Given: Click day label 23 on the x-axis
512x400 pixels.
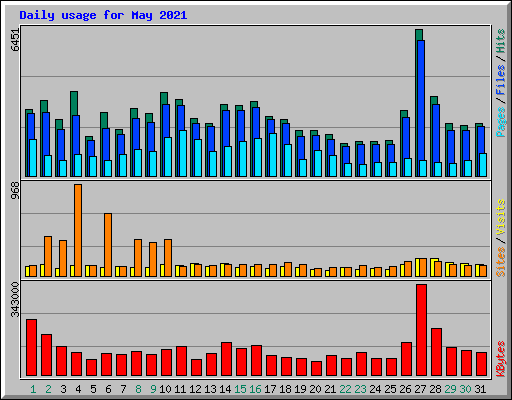Looking at the screenshot, I should [360, 389].
